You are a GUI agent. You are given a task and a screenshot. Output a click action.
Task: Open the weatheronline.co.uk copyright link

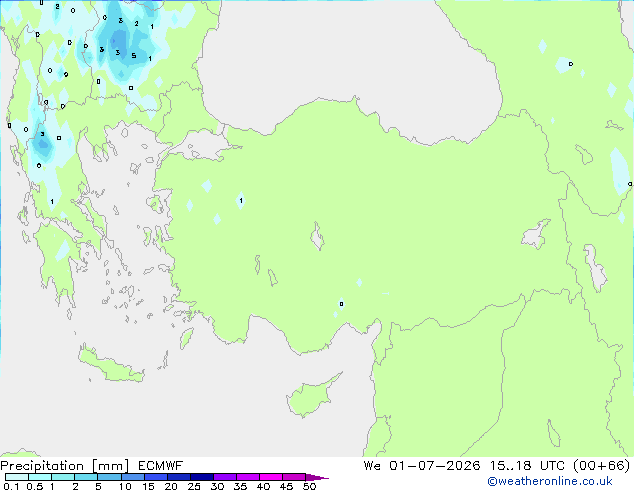pyautogui.click(x=550, y=481)
